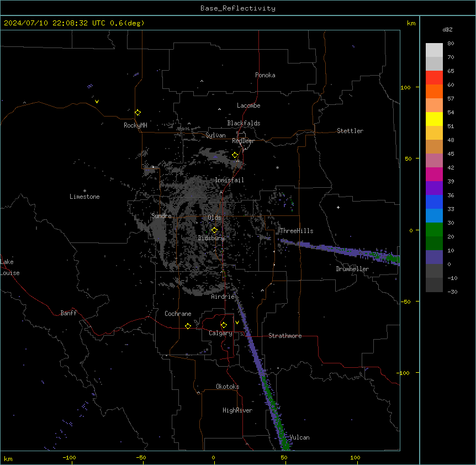Click the yellow V marker northeast of Calgary
476x465 pixels.
(237, 323)
